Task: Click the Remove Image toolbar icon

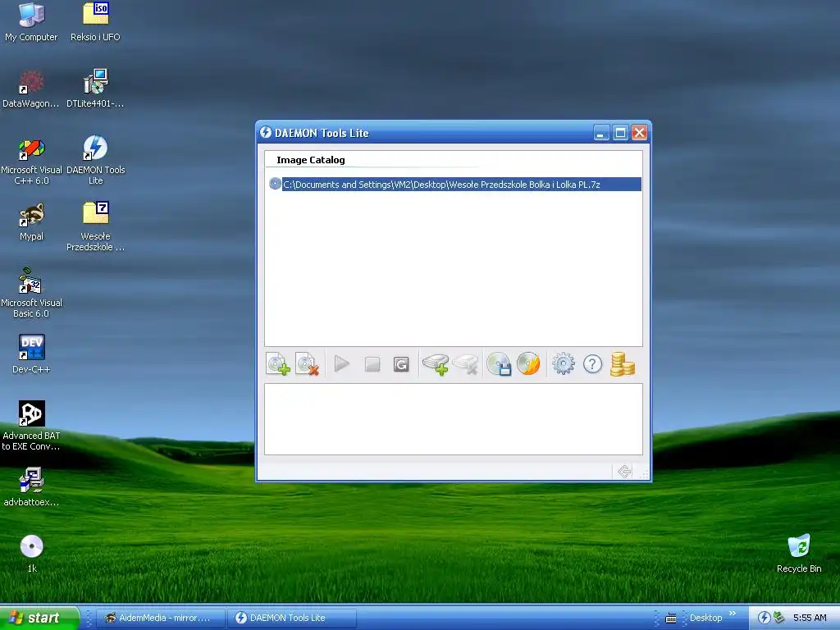Action: 308,364
